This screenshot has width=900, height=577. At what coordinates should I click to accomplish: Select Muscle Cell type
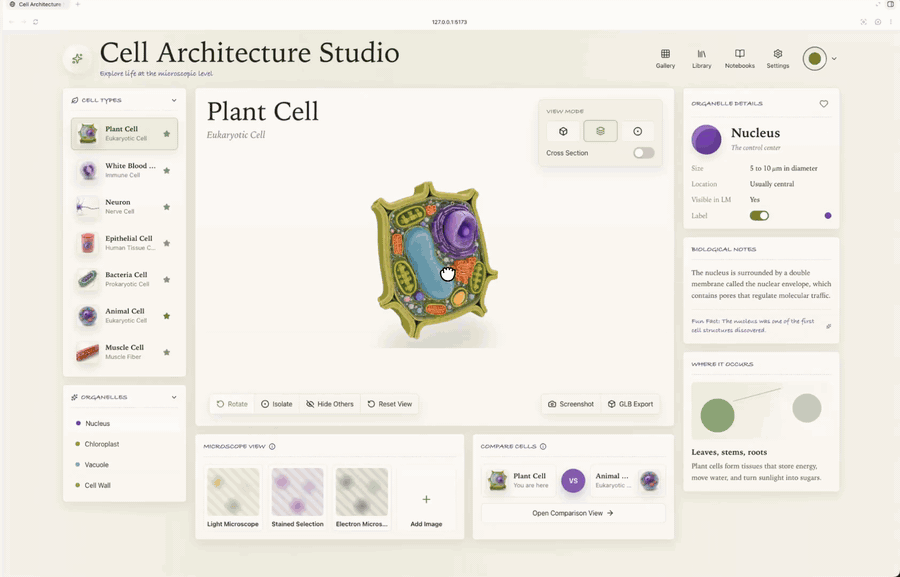point(124,353)
